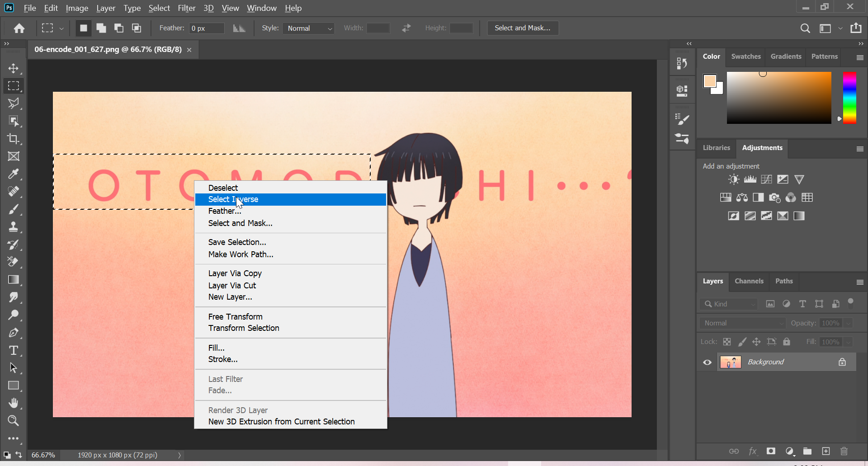Choose Select Inverse from context menu
Viewport: 868px width, 466px height.
pyautogui.click(x=291, y=199)
